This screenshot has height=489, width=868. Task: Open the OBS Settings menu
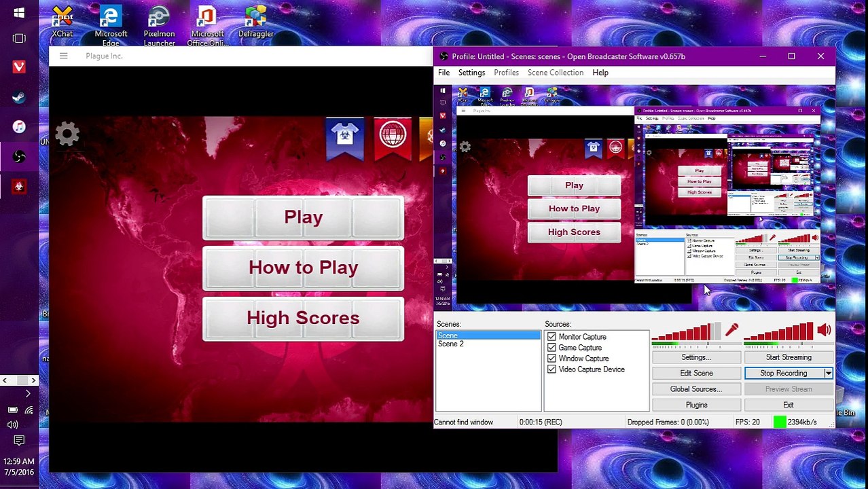point(471,73)
